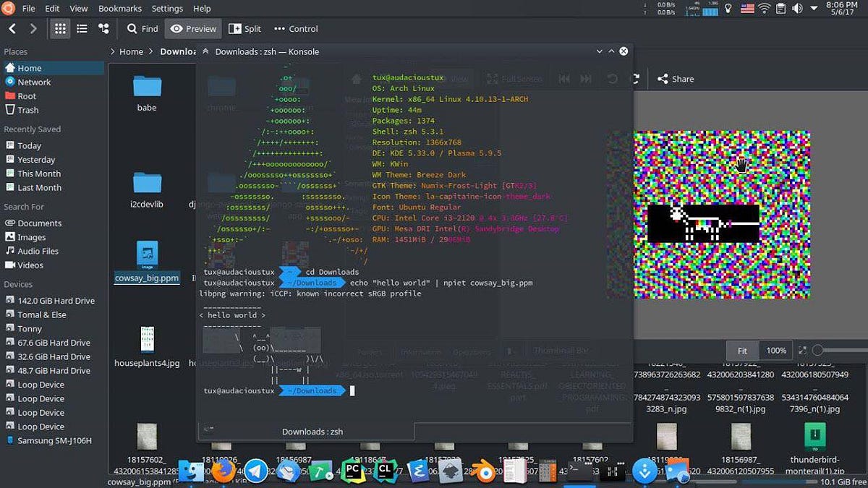Screen dimensions: 868x488
Task: Launch Telegram from the dock
Action: tap(255, 471)
